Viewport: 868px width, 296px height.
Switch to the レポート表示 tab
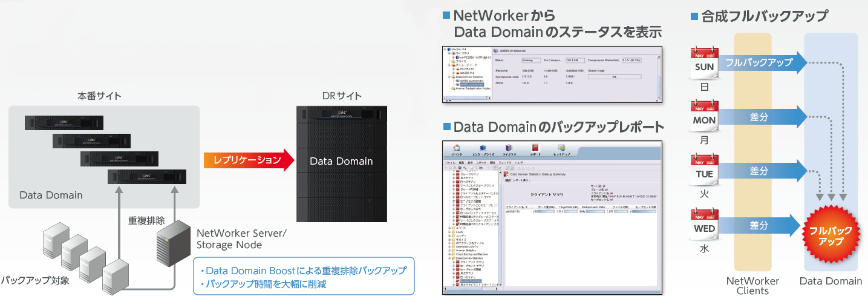coord(521,180)
